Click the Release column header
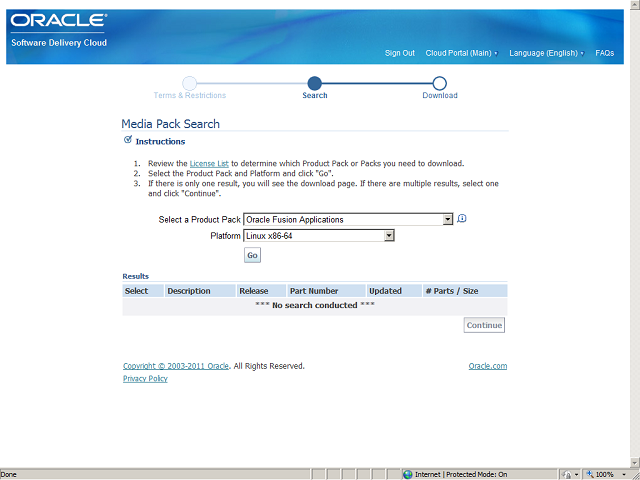 (261, 291)
